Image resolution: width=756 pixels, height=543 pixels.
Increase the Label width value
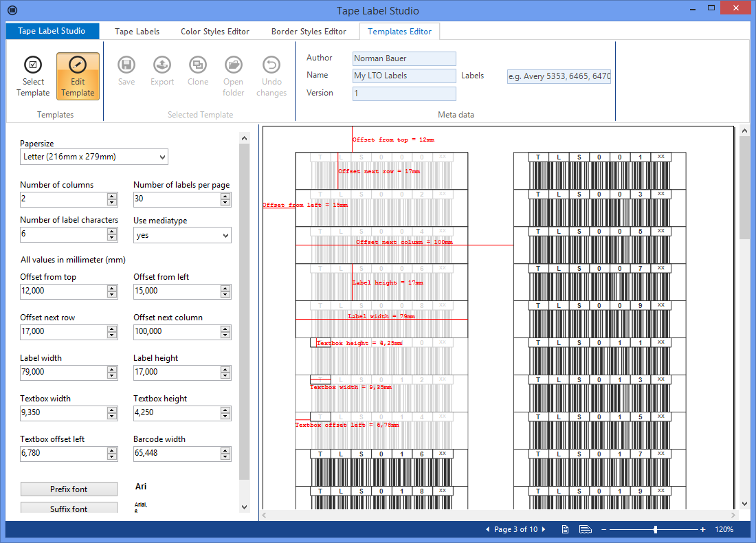112,369
